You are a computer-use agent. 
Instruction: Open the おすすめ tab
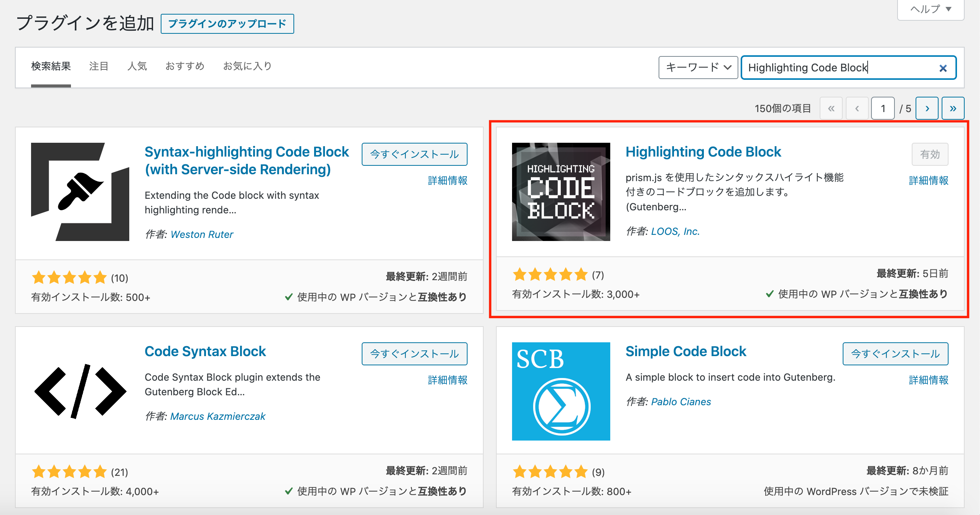click(185, 66)
